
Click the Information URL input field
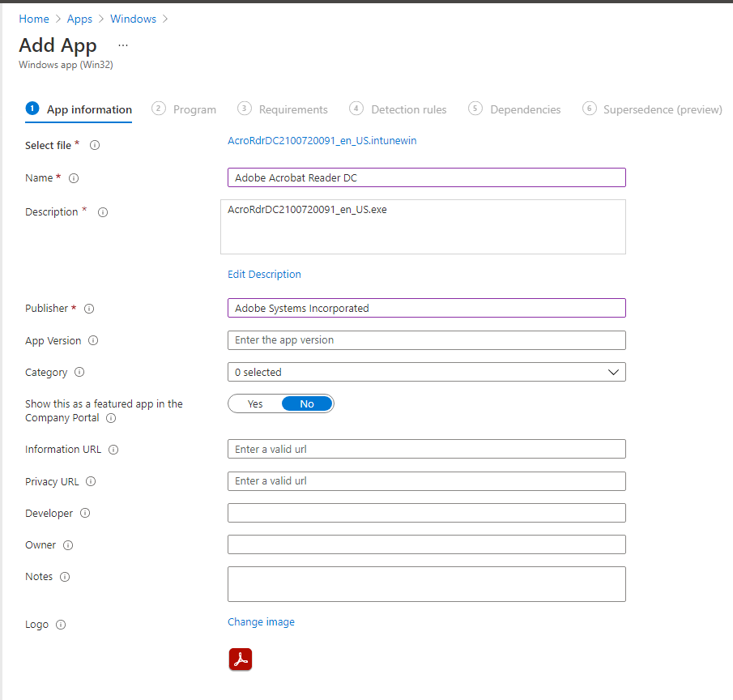coord(426,449)
